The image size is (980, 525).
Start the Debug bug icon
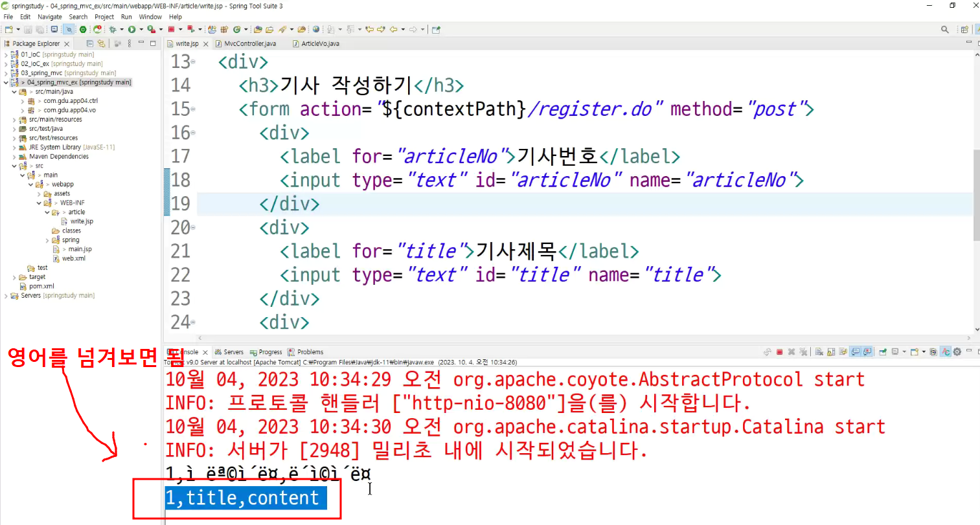pyautogui.click(x=113, y=29)
